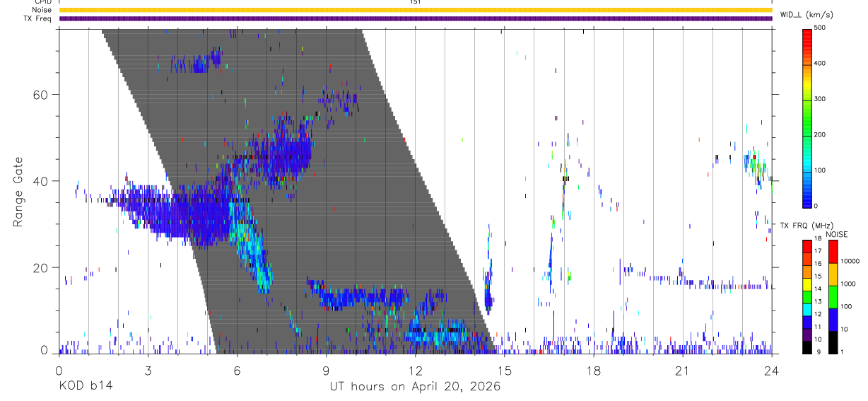Click the '400' tick on width colorbar
Image resolution: width=868 pixels, height=401 pixels.
(x=820, y=63)
